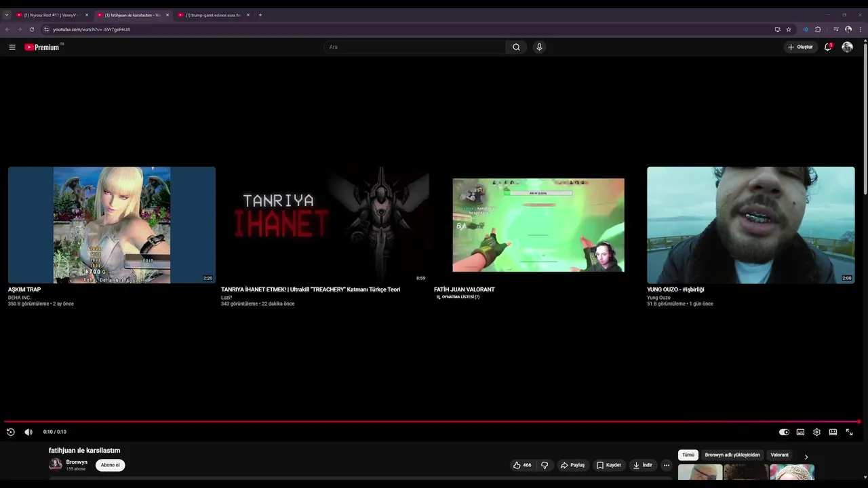The width and height of the screenshot is (868, 488).
Task: Close the Nyross Post #11 tab
Action: click(87, 15)
